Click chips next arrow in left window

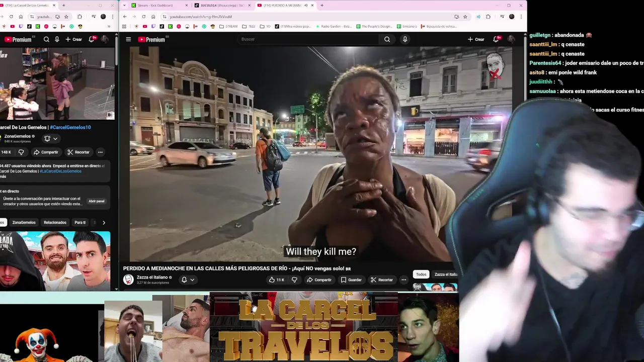pos(104,222)
